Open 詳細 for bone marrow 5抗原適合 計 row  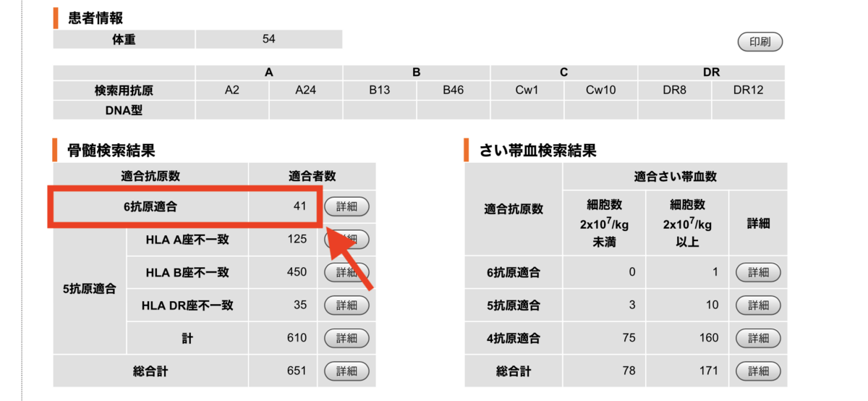click(x=346, y=338)
